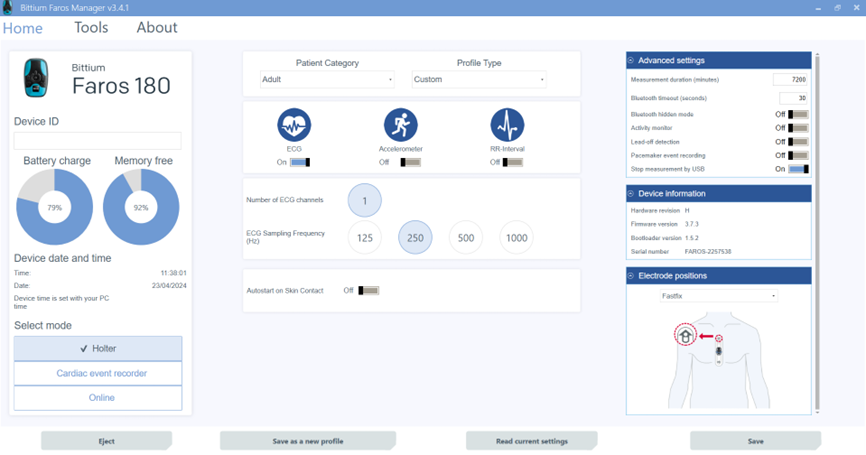The image size is (866, 455).
Task: Select 1 ECG channel
Action: pyautogui.click(x=365, y=200)
